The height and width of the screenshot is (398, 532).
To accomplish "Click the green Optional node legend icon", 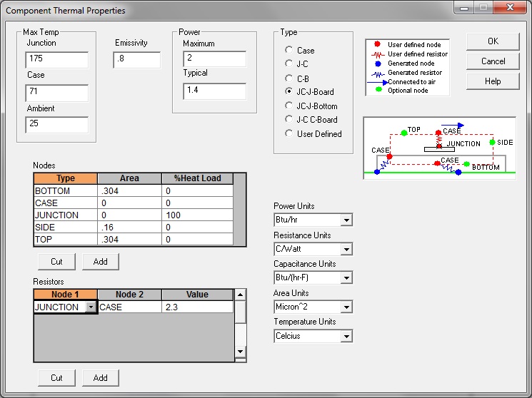I will (378, 89).
